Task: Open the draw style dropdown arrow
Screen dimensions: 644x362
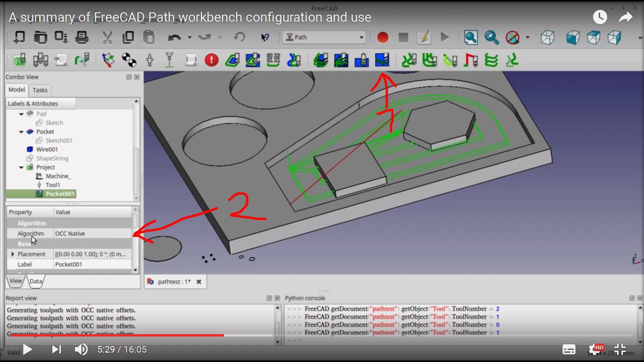Action: tap(528, 37)
